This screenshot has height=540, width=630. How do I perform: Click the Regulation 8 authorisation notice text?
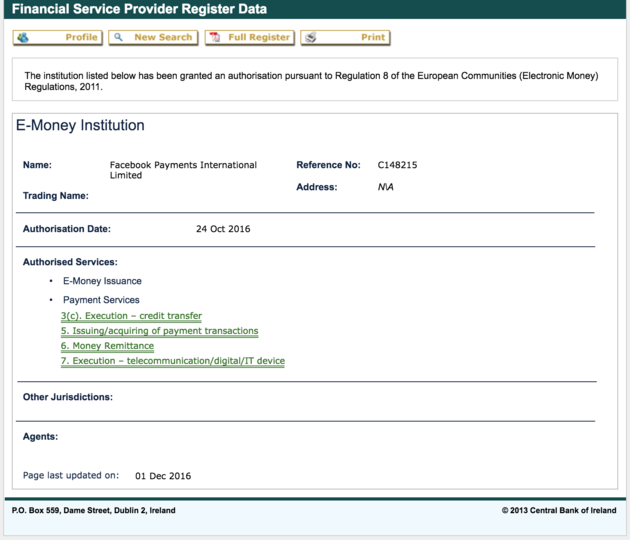[x=311, y=81]
